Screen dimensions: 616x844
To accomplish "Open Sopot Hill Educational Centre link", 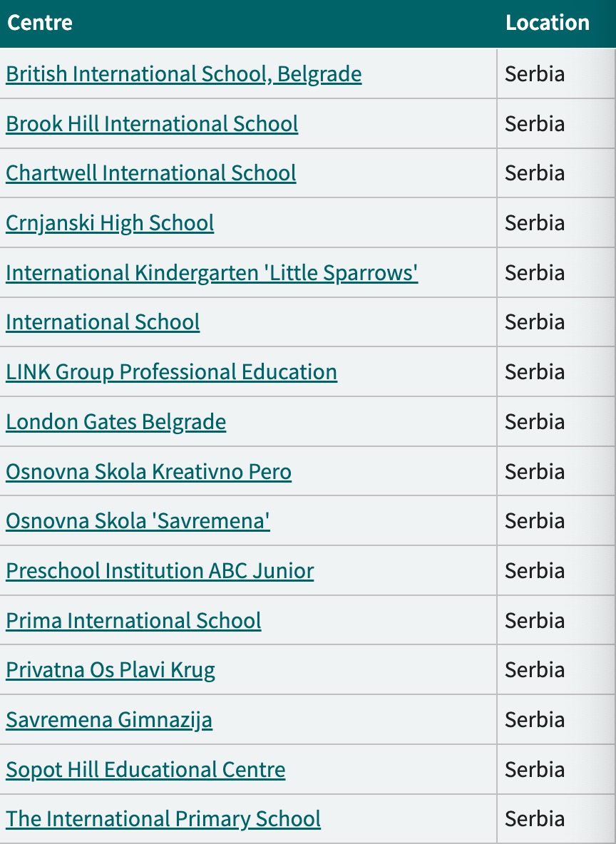I will click(x=145, y=770).
